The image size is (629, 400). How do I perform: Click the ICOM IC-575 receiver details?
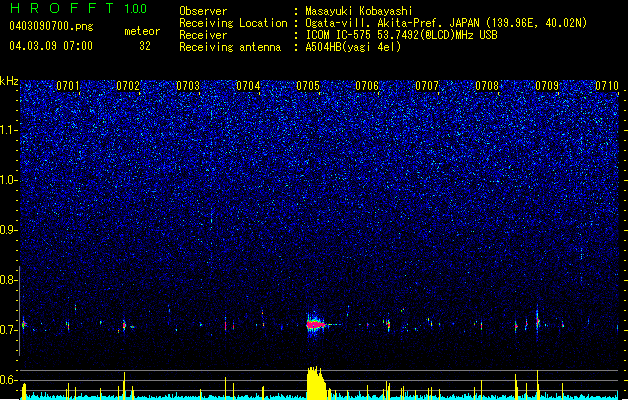coord(401,35)
